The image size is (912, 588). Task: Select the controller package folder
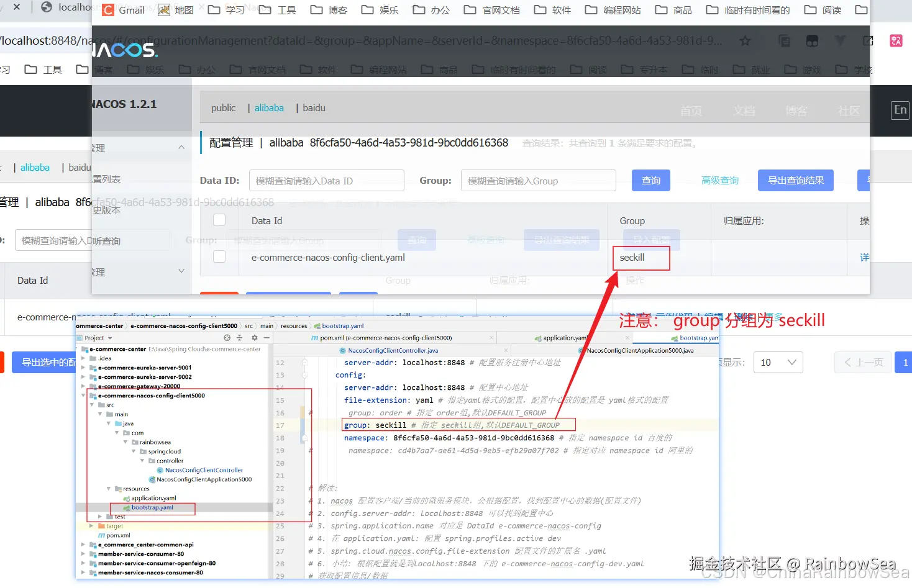pos(170,461)
